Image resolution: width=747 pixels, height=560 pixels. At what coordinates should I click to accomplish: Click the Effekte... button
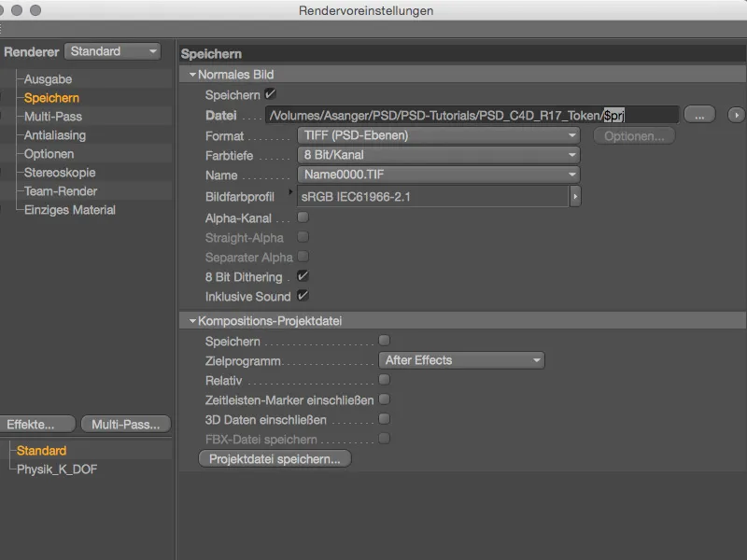37,425
